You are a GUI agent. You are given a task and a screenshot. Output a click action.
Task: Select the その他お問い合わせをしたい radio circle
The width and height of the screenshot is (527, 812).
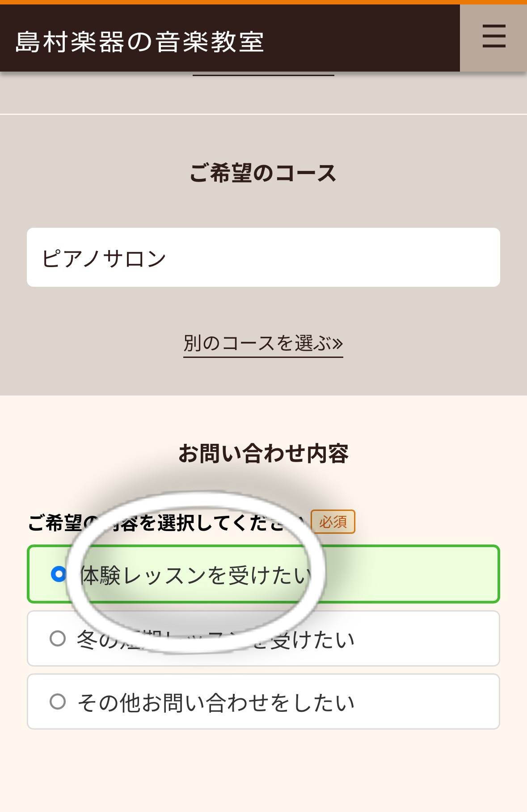tap(58, 701)
